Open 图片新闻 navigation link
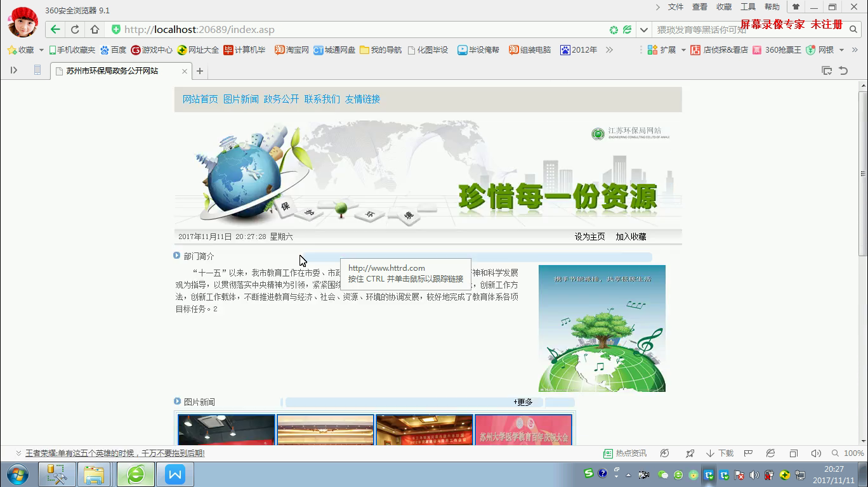The height and width of the screenshot is (487, 868). click(x=241, y=99)
